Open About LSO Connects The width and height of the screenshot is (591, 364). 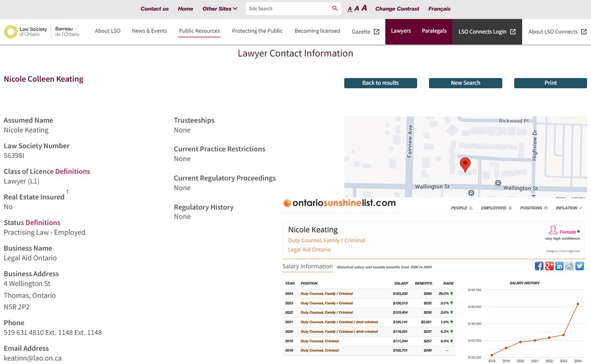[558, 32]
